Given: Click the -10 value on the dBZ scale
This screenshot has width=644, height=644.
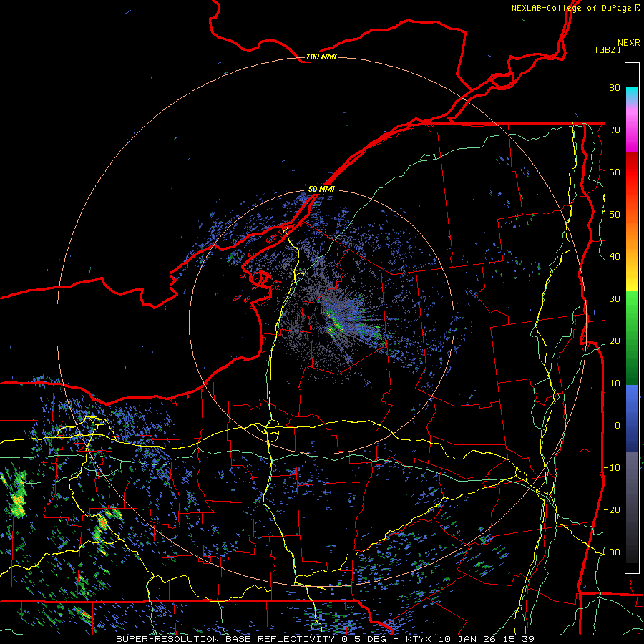Looking at the screenshot, I should (612, 468).
